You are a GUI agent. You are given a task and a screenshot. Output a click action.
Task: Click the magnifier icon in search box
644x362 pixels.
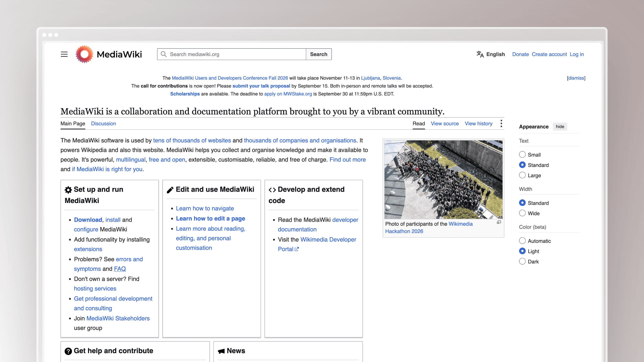[x=163, y=54]
